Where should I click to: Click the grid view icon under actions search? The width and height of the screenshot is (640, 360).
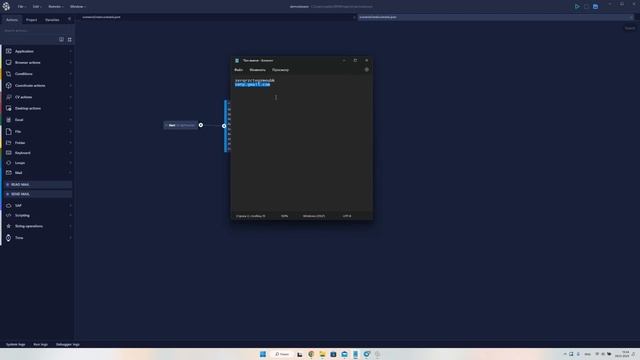pyautogui.click(x=69, y=40)
